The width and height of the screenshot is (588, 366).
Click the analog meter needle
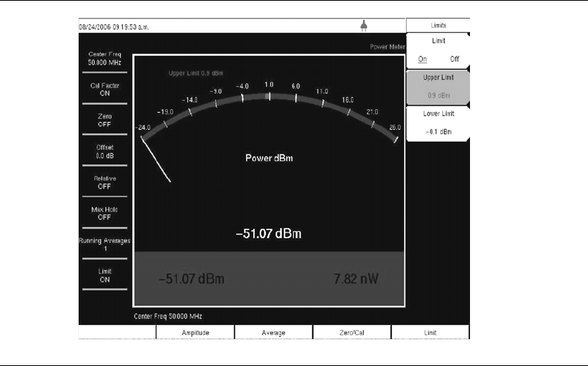(156, 160)
